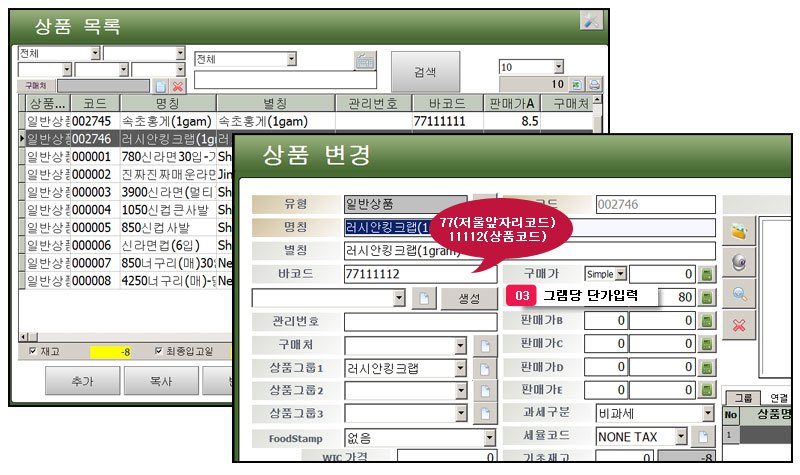Click document icon beside 구매처 dropdown
Screen dimensions: 800x475
(485, 346)
